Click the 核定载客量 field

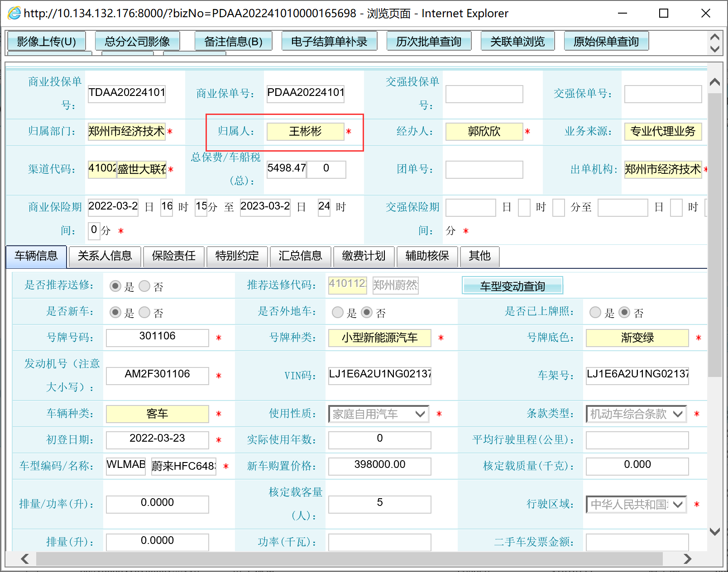click(x=380, y=504)
